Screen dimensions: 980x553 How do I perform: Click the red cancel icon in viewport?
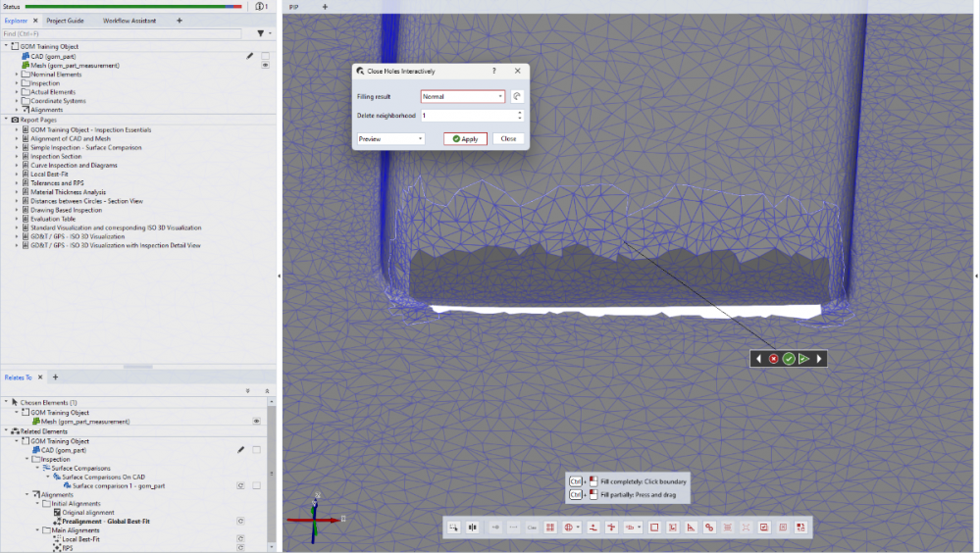(x=773, y=359)
